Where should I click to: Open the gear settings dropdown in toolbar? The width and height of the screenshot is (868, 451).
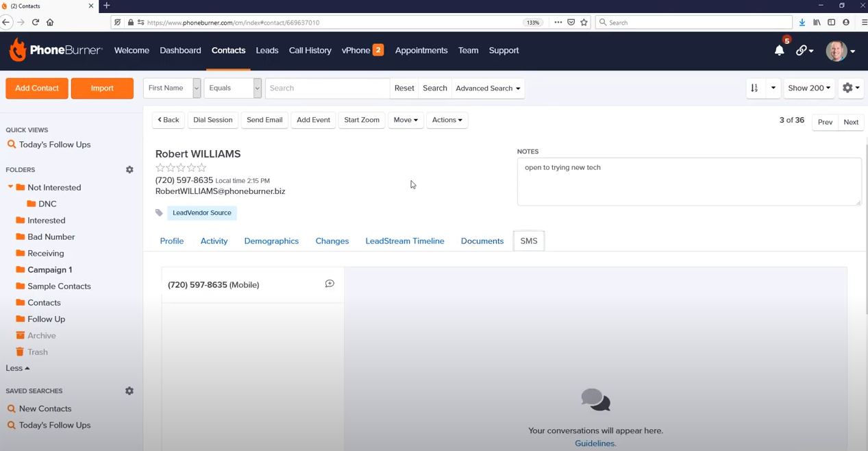[851, 88]
